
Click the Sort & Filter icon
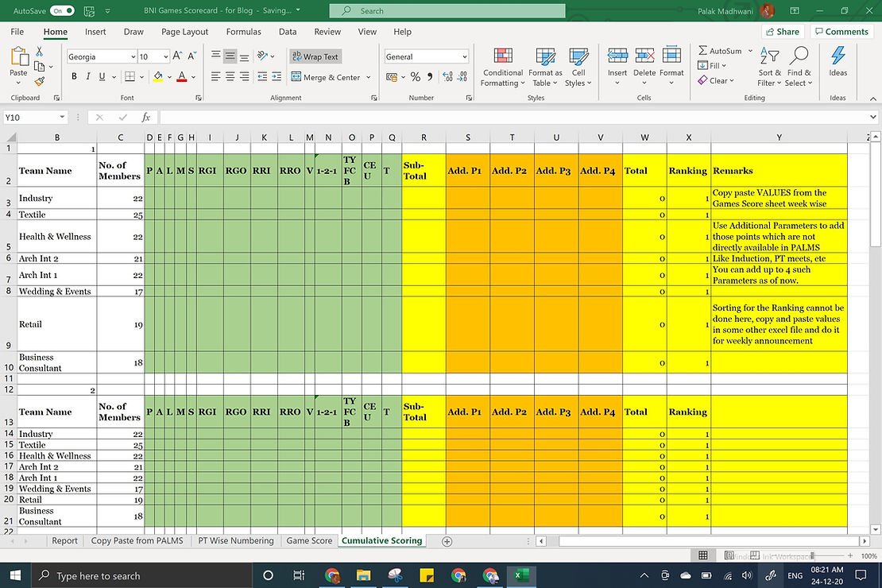pos(770,56)
